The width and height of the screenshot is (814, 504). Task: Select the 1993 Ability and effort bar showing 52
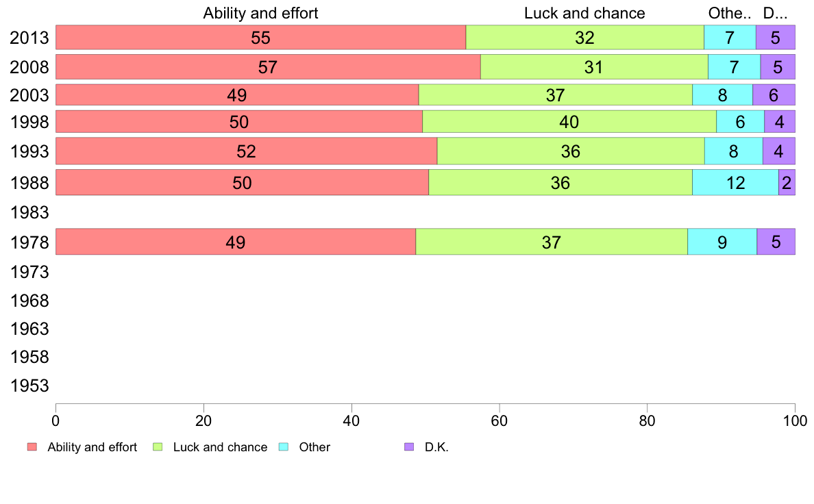point(246,151)
